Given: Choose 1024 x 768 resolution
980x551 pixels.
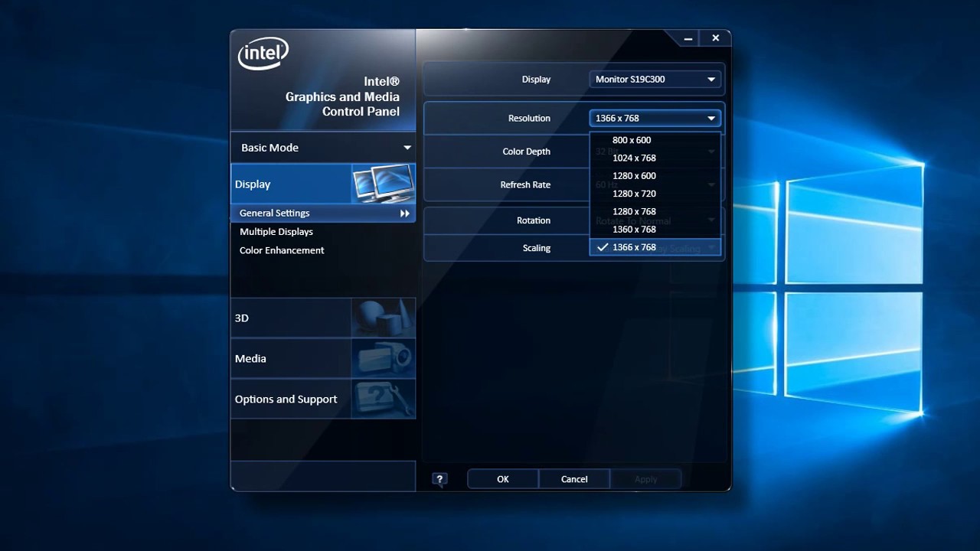Looking at the screenshot, I should point(655,158).
